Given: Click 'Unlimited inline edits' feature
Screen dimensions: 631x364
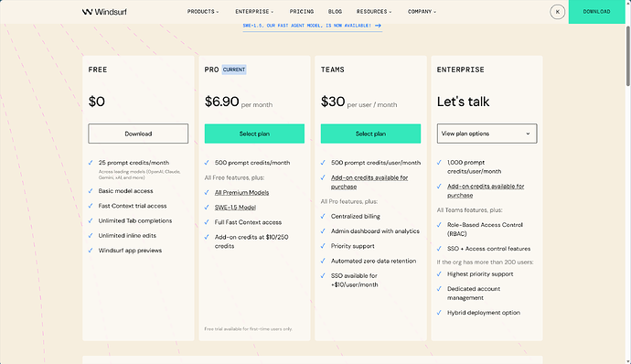Looking at the screenshot, I should pyautogui.click(x=127, y=236).
